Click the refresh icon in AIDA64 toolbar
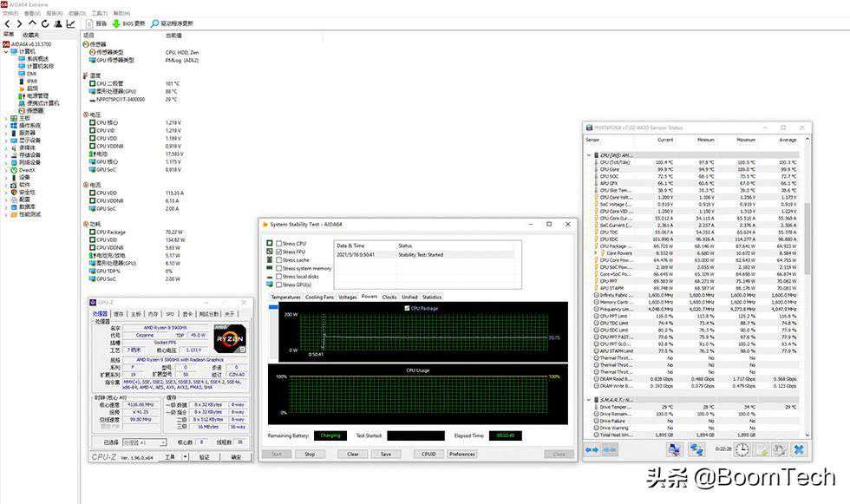Image resolution: width=850 pixels, height=504 pixels. click(45, 23)
